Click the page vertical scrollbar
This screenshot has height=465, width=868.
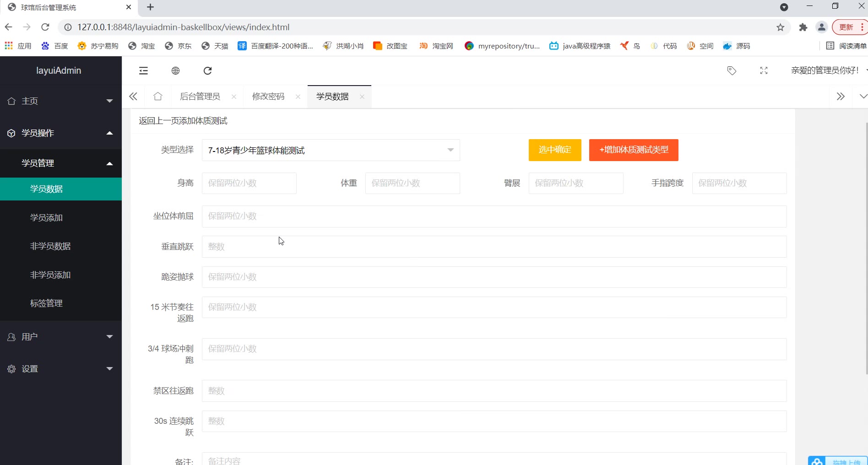[x=866, y=249]
